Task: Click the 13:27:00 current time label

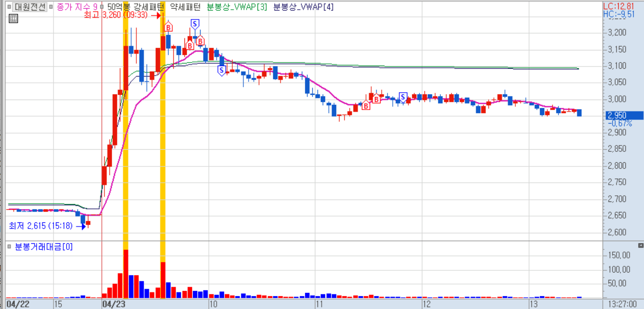Action: 622,304
